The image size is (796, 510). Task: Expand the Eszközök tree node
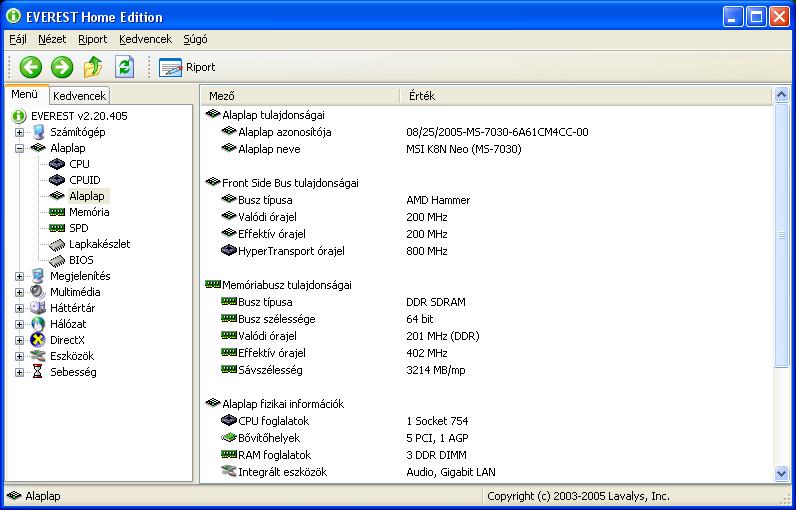19,357
